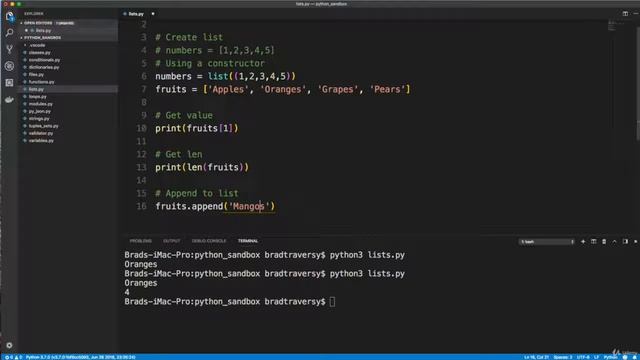
Task: Click the '# Append to list' comment
Action: pos(197,193)
